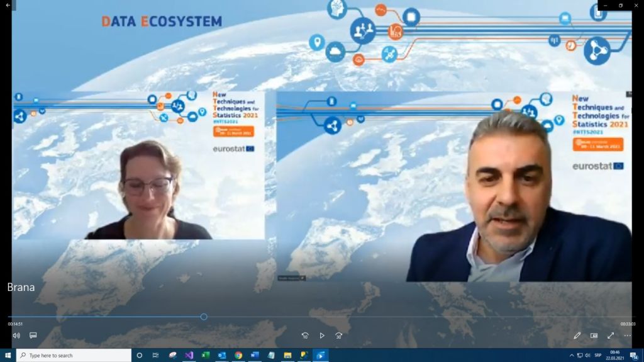Open Visual Studio from the taskbar
Screen dimensions: 644x362
click(x=189, y=355)
